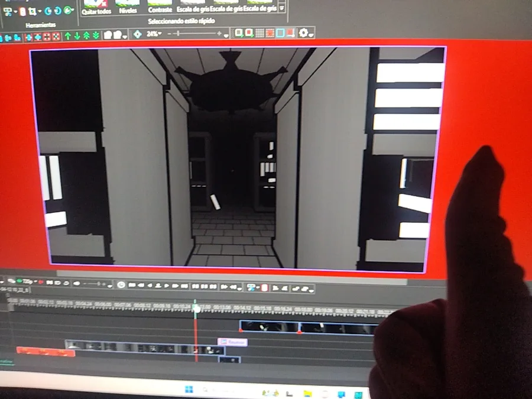532x399 pixels.
Task: Toggle the blue square outline icon
Action: click(x=280, y=33)
